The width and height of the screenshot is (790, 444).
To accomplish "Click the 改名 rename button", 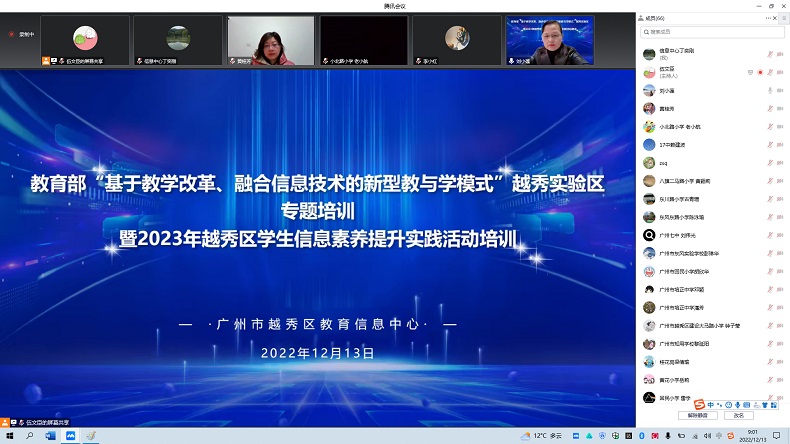I will tap(739, 415).
